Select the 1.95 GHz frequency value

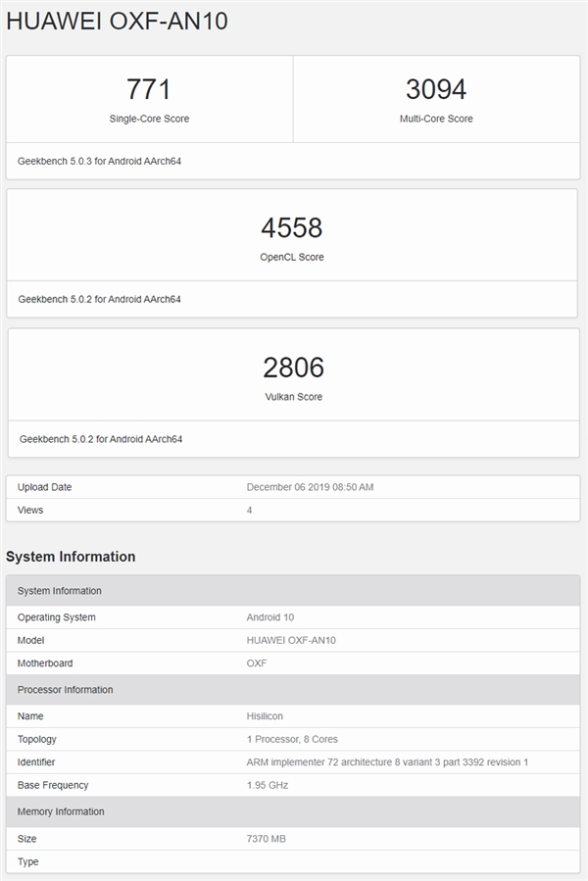coord(268,785)
